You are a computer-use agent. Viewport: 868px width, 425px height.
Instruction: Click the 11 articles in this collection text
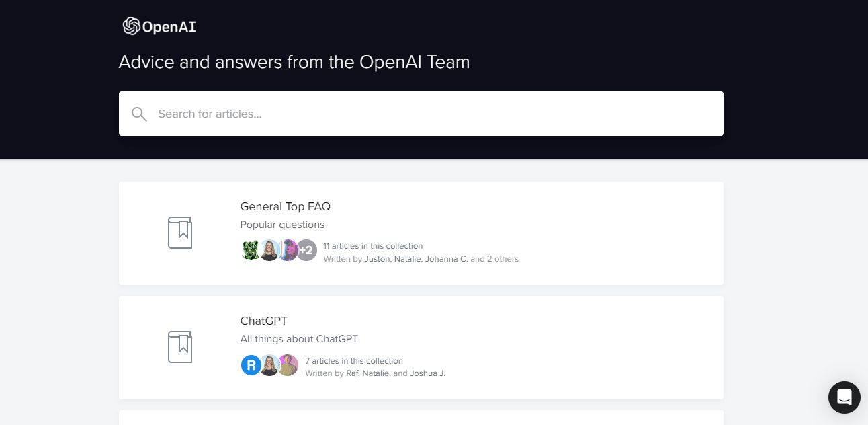(x=373, y=246)
